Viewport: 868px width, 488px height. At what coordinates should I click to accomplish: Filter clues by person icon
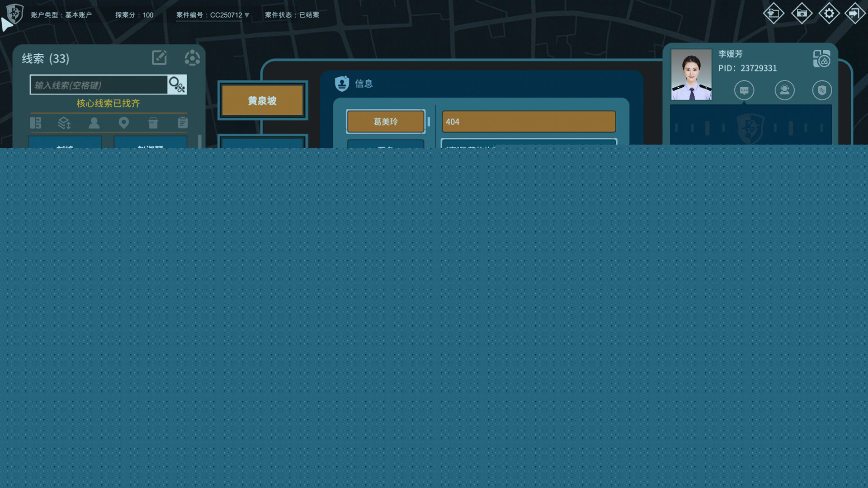[94, 123]
